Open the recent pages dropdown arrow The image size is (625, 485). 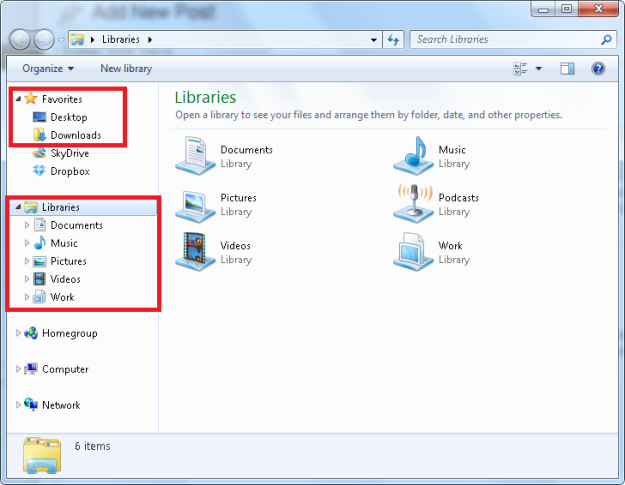pos(61,40)
